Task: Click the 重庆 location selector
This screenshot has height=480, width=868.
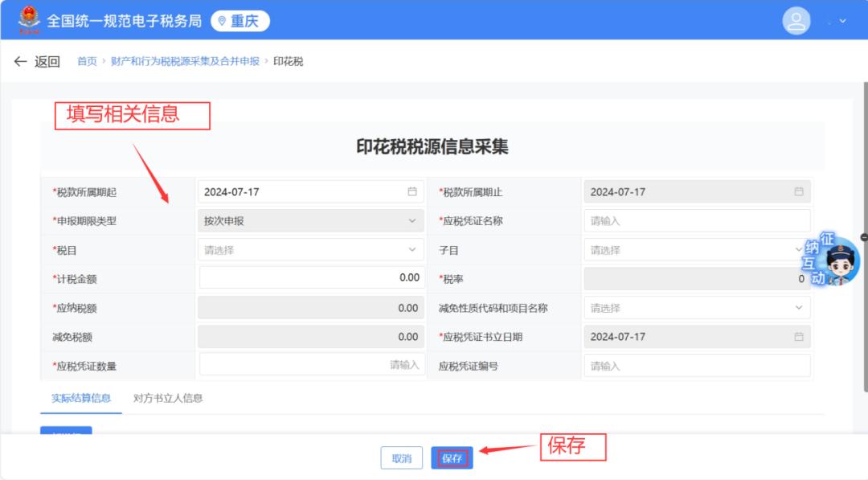Action: tap(240, 21)
